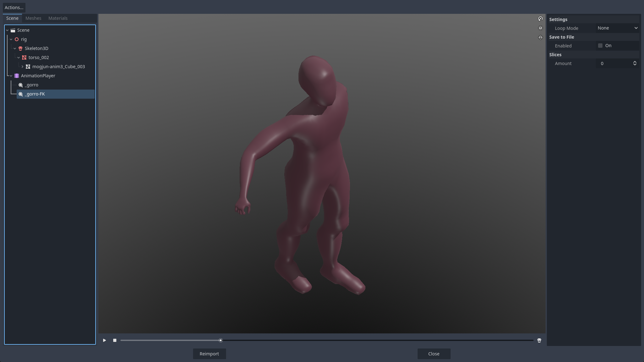The image size is (644, 362).
Task: Toggle the rotate light preview icon
Action: [x=540, y=19]
